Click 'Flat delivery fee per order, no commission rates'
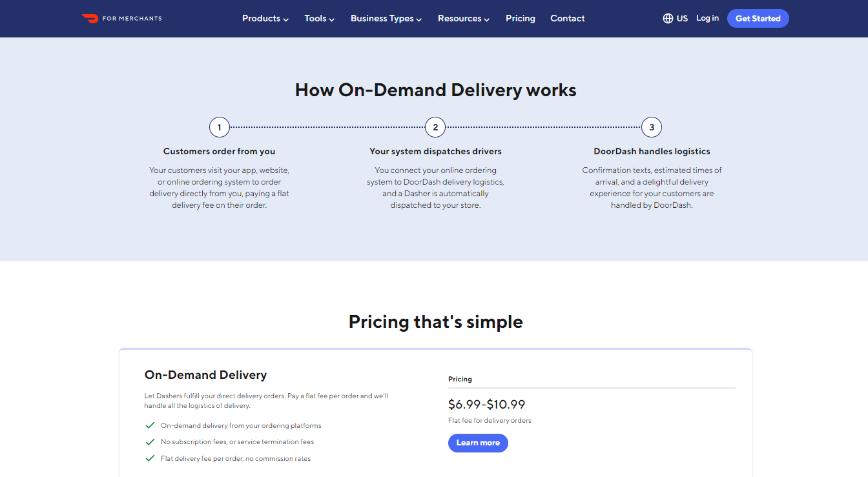This screenshot has height=477, width=868. click(x=236, y=459)
